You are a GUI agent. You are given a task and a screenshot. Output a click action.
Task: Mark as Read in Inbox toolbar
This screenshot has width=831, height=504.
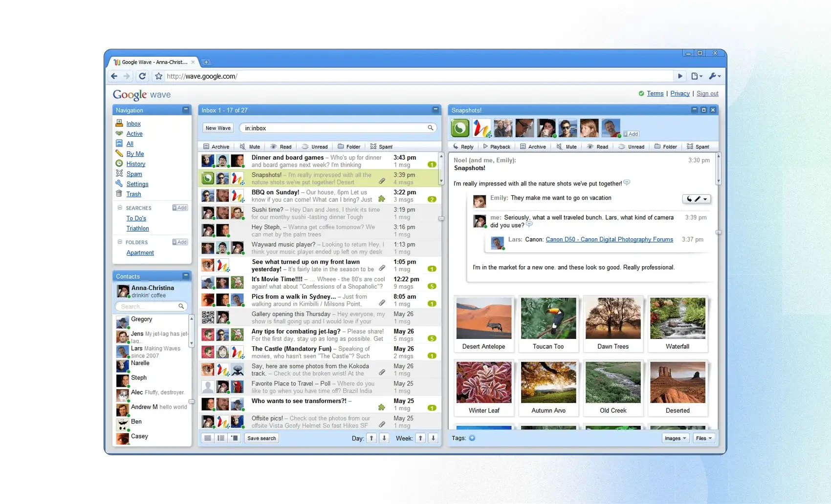click(x=281, y=147)
